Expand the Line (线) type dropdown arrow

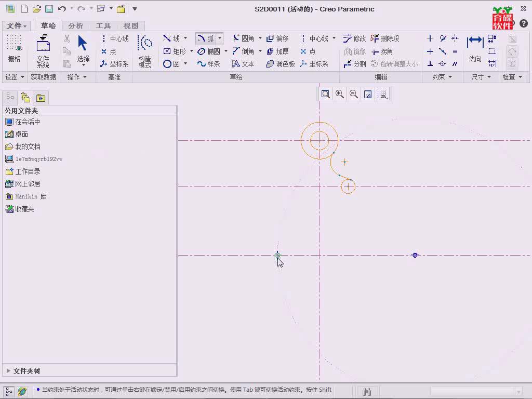(x=185, y=38)
